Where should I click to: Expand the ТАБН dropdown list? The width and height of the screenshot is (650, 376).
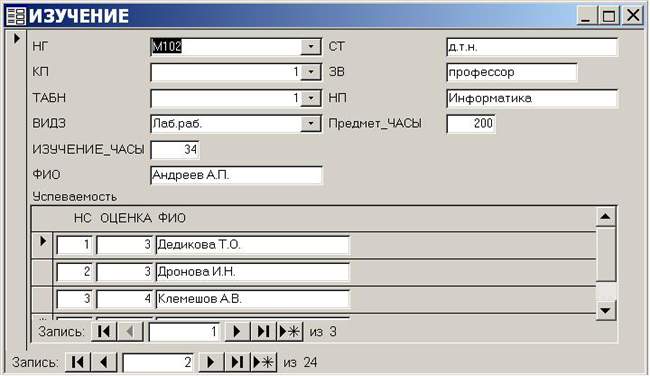coord(311,98)
